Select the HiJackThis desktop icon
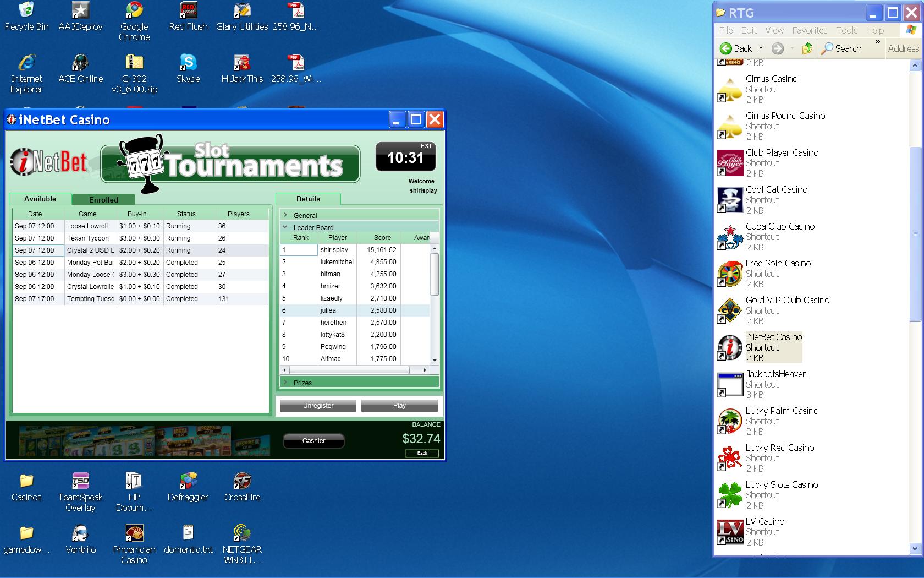 click(242, 69)
